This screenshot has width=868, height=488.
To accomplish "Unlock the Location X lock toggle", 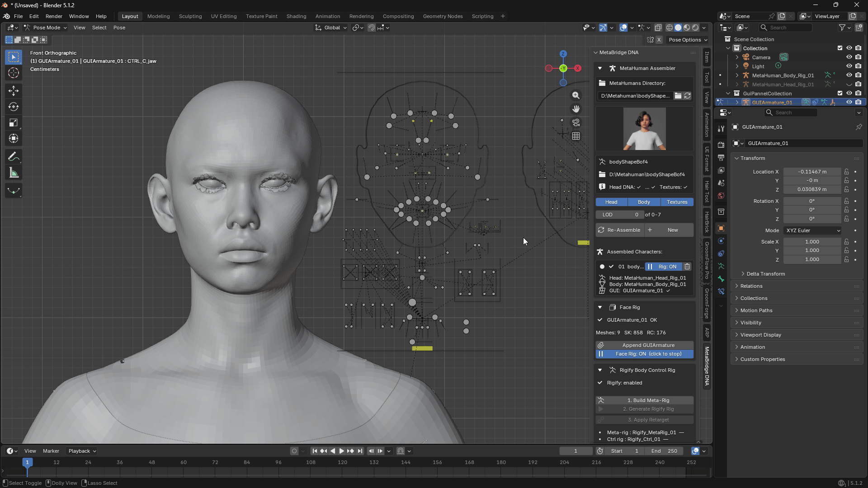I will [846, 172].
